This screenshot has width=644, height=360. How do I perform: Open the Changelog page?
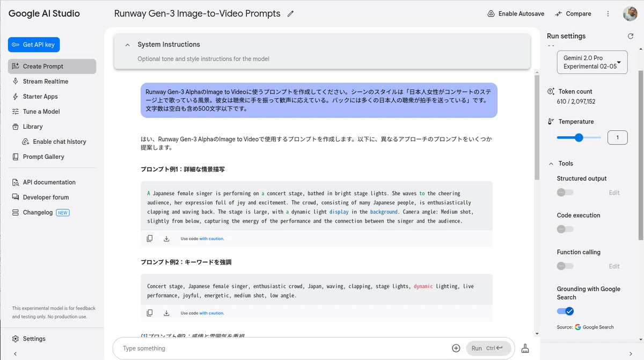[x=38, y=212]
